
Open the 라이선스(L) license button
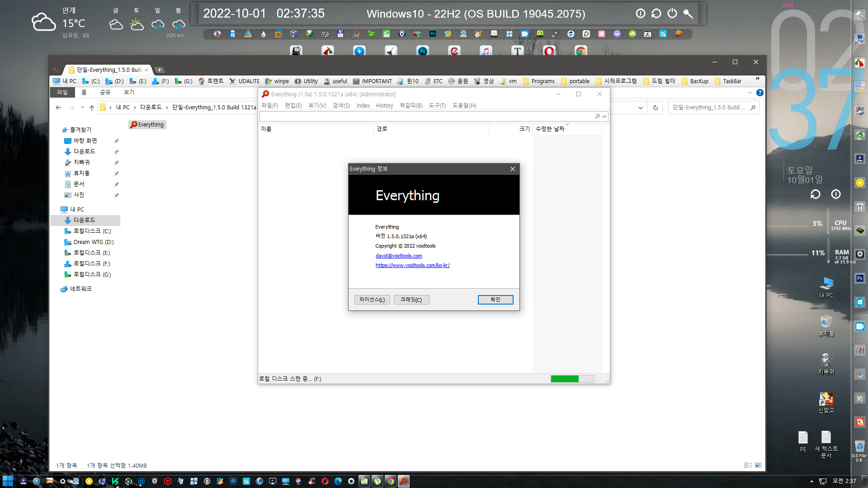coord(372,300)
